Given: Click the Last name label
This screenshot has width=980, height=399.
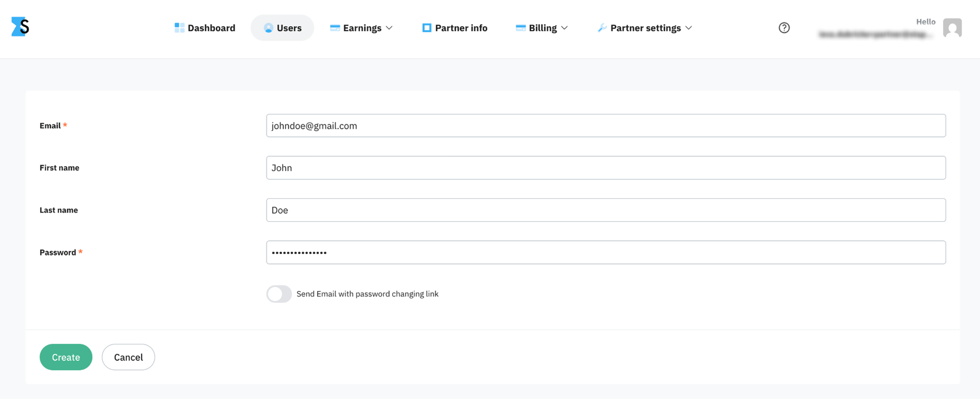Looking at the screenshot, I should (59, 210).
